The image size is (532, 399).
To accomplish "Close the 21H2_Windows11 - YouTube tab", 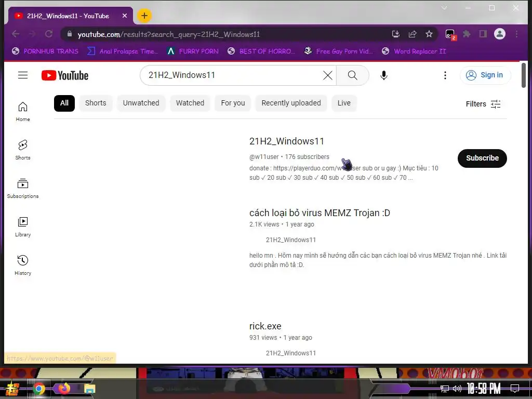I will pyautogui.click(x=125, y=16).
